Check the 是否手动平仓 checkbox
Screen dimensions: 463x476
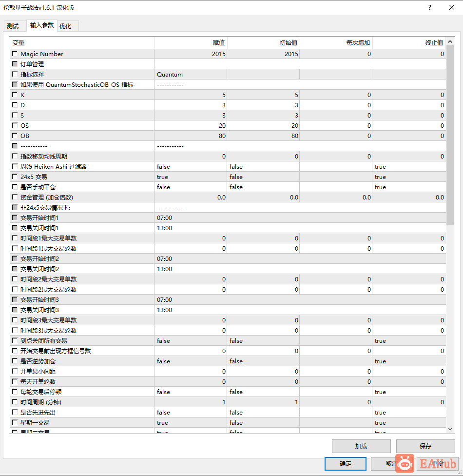tap(15, 187)
